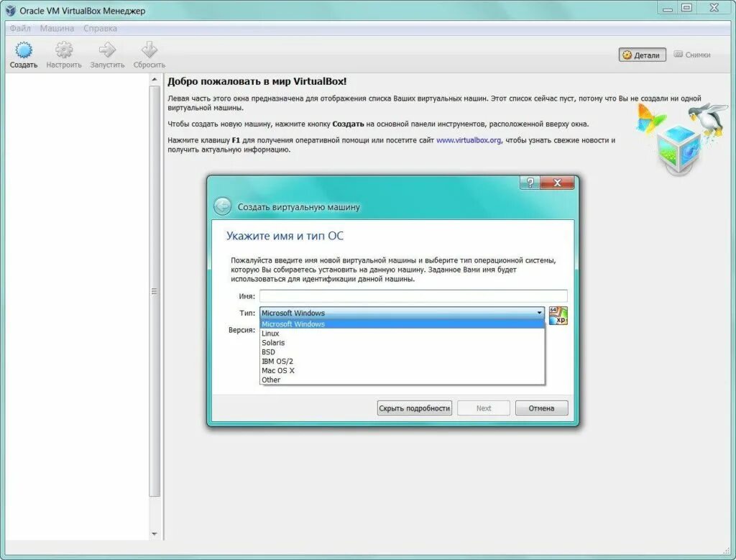This screenshot has height=560, width=736.
Task: Close the VirtualBox Manager window
Action: tap(714, 8)
